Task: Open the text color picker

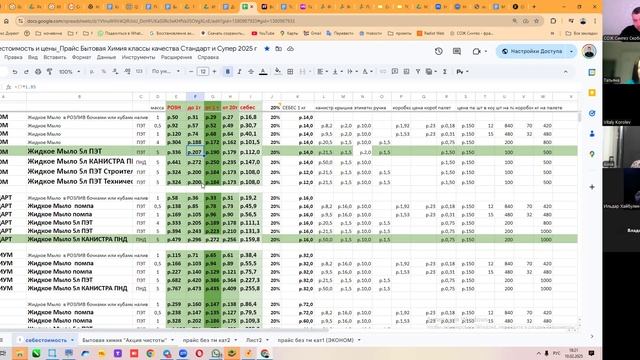Action: coord(263,72)
